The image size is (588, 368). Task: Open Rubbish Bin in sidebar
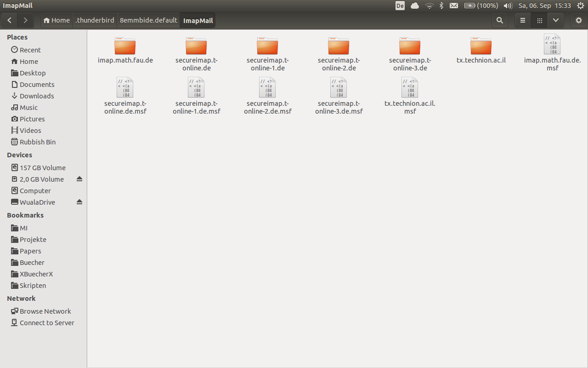click(x=37, y=142)
